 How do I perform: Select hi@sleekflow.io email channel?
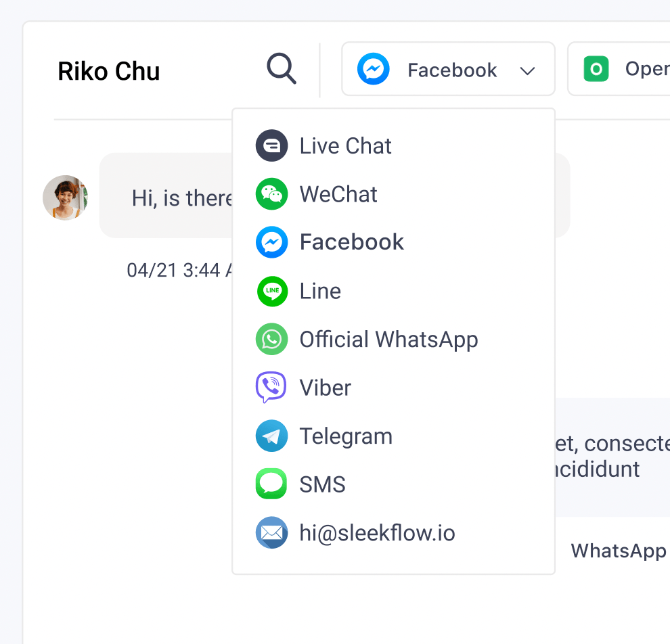pyautogui.click(x=377, y=533)
